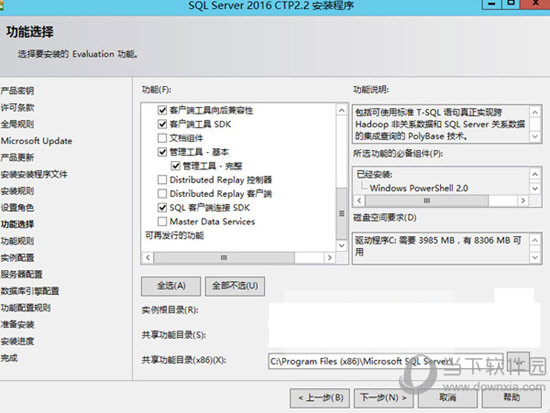Select 许可条款 step in sidebar

click(17, 107)
